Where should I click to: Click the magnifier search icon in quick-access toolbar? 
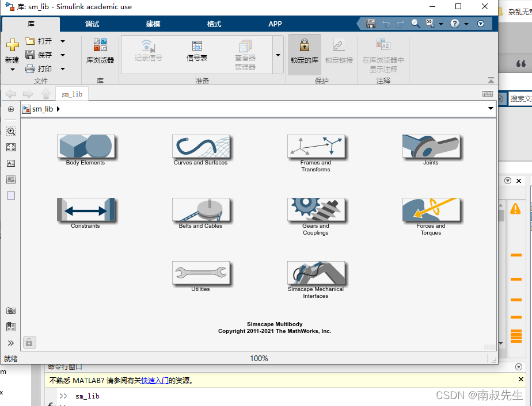(x=416, y=24)
